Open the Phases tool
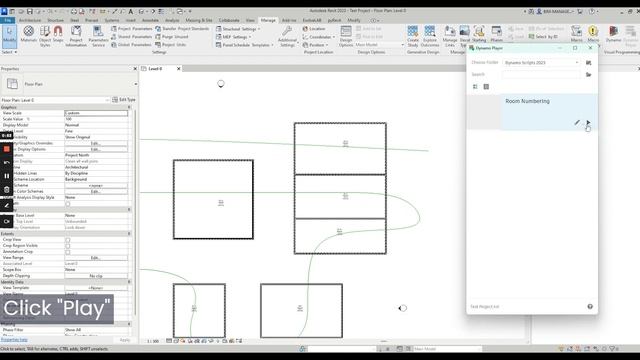This screenshot has width=640, height=360. tap(496, 34)
